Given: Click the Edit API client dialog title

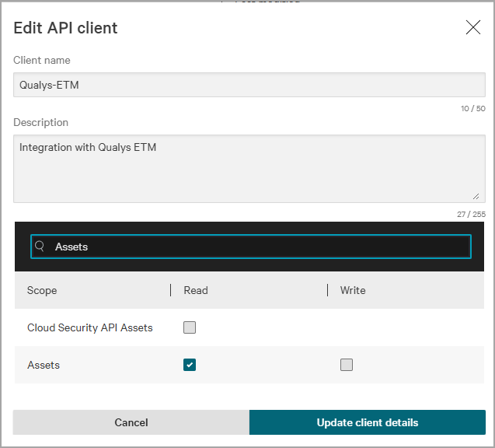Looking at the screenshot, I should click(x=66, y=28).
